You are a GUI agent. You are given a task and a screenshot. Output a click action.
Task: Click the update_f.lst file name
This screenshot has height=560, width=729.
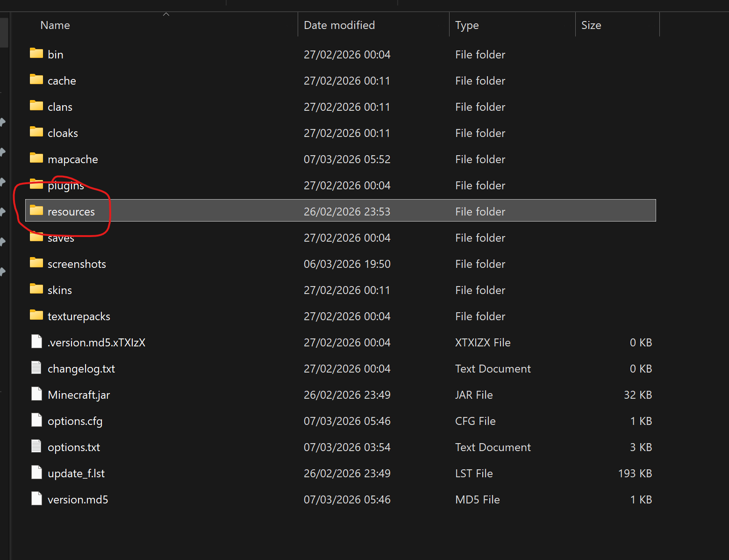pyautogui.click(x=76, y=474)
